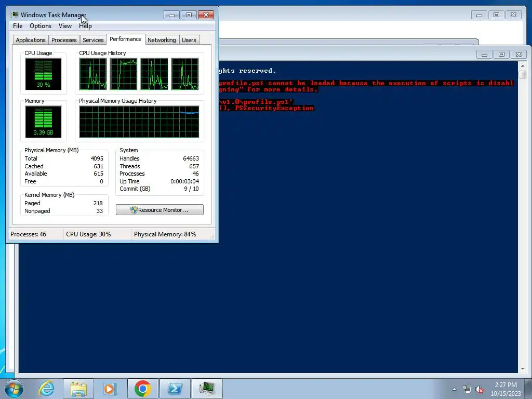
Task: Open Internet Explorer from the taskbar
Action: point(46,389)
